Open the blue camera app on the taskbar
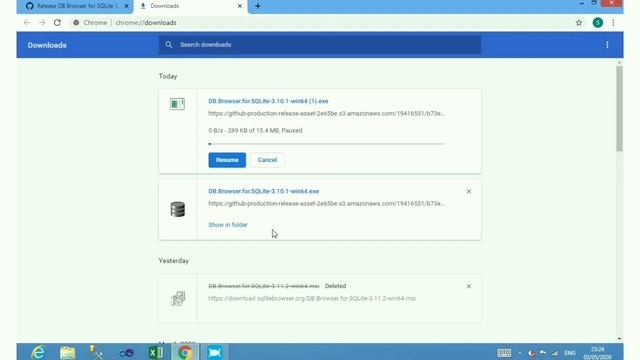Image resolution: width=640 pixels, height=360 pixels. click(x=214, y=352)
